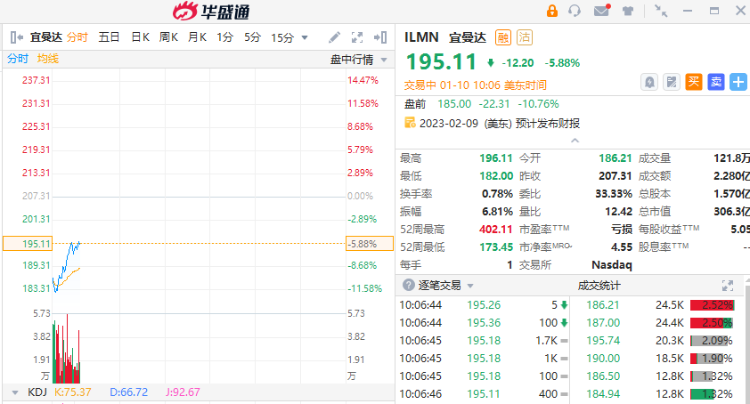Click the orange lock icon in title bar
Screen dimensions: 750x404
coord(552,11)
